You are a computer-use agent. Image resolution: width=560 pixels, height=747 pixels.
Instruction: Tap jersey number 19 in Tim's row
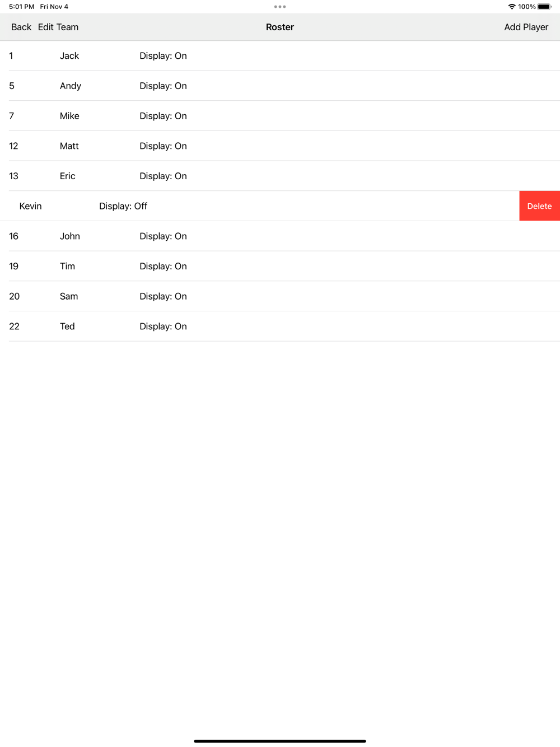[x=13, y=266]
